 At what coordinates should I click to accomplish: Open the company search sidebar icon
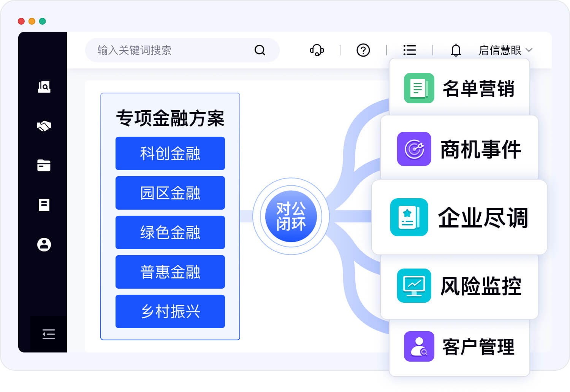[44, 87]
